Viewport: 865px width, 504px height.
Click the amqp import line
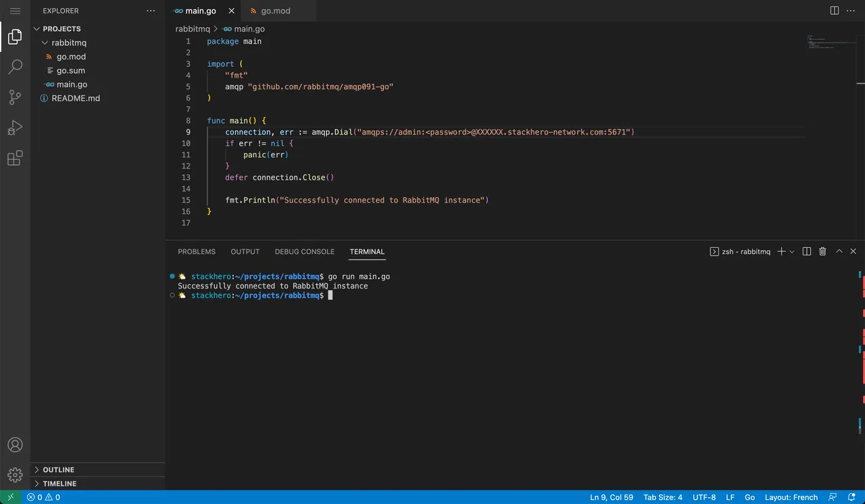click(309, 86)
